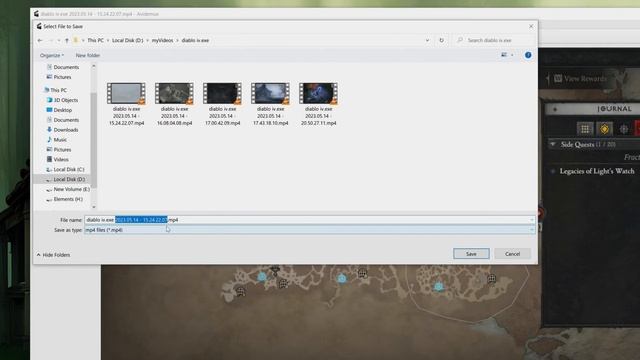The height and width of the screenshot is (360, 640).
Task: Select video file 16.08.04.08.mp4
Action: pyautogui.click(x=174, y=104)
